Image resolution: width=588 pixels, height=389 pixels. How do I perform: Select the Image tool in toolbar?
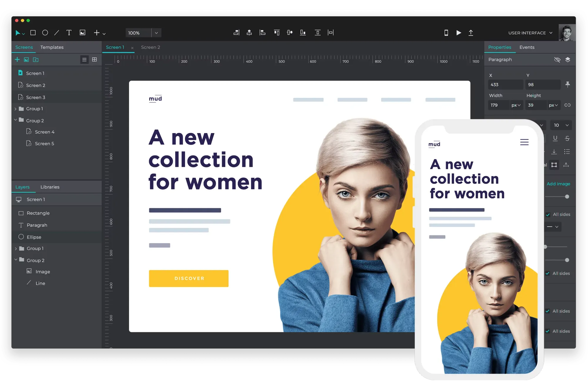[83, 33]
